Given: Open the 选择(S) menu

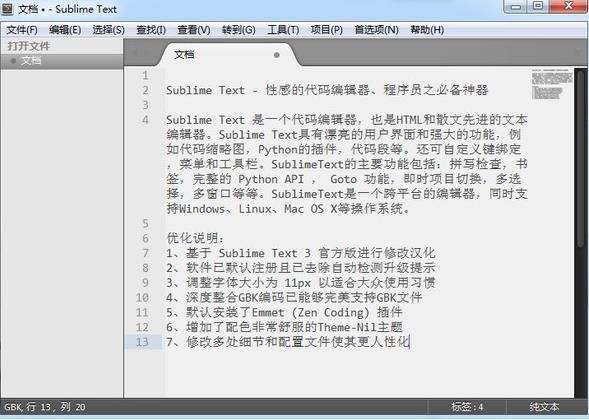Looking at the screenshot, I should 109,30.
